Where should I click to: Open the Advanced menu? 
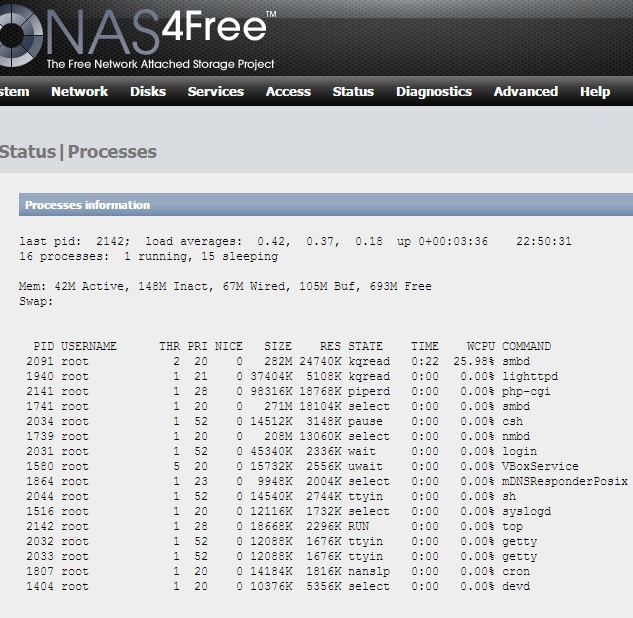tap(526, 92)
